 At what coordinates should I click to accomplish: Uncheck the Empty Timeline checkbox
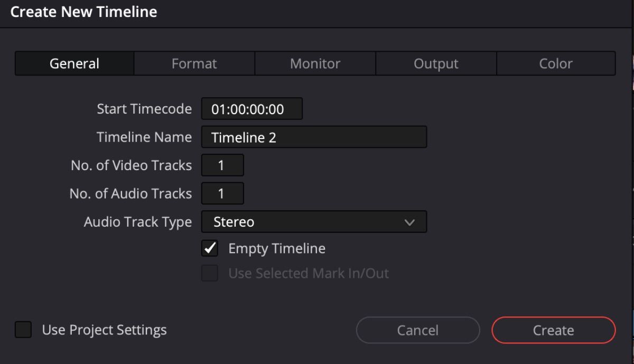[210, 248]
